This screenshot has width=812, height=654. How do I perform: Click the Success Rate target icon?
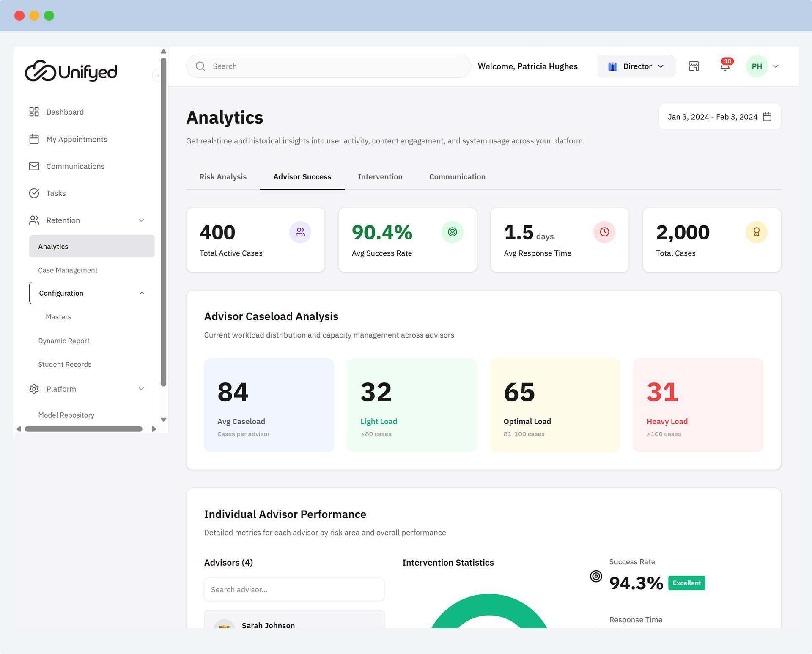click(x=596, y=576)
